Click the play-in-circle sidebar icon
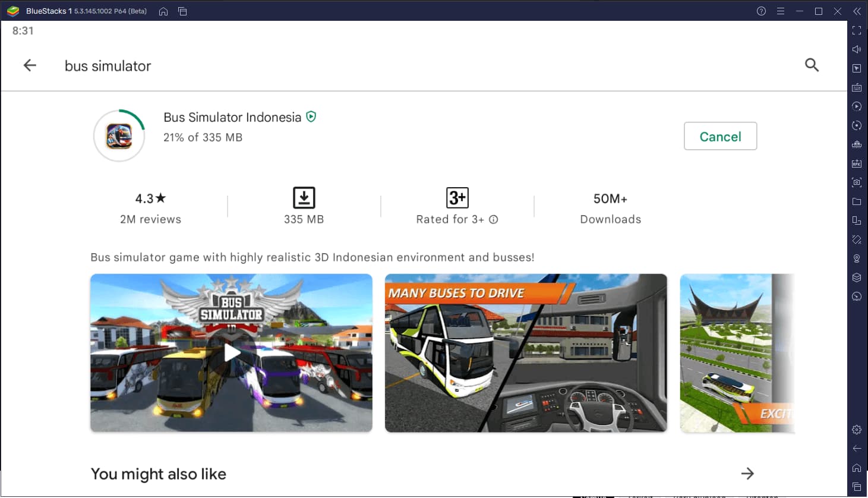868x498 pixels. pyautogui.click(x=857, y=106)
